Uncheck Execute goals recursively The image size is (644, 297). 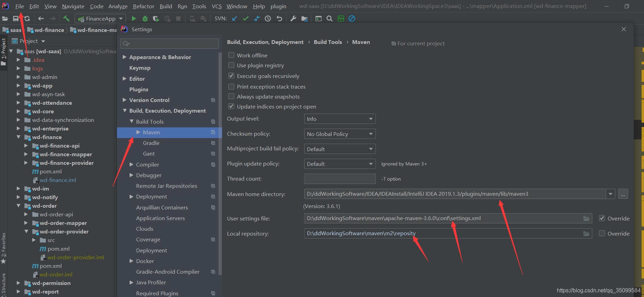(x=231, y=76)
